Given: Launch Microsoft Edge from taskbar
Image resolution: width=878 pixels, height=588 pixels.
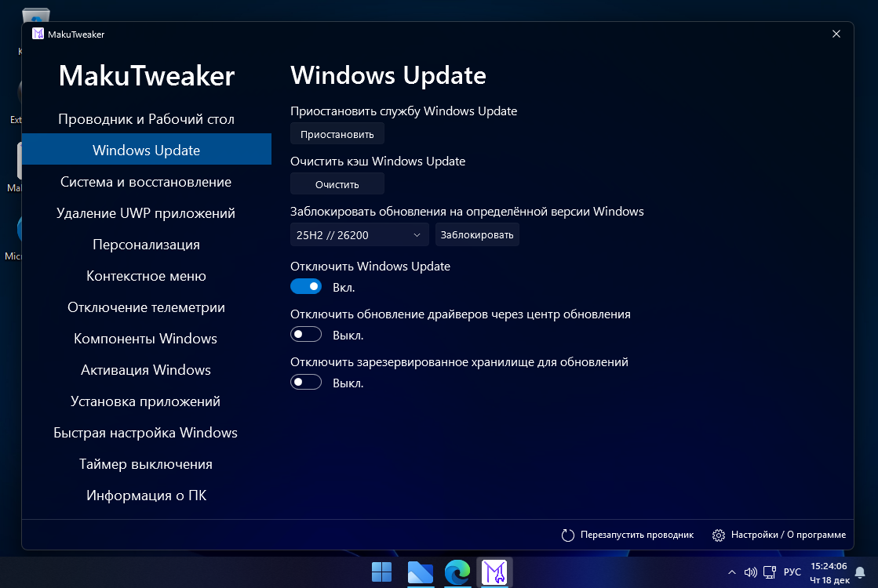Looking at the screenshot, I should click(457, 572).
